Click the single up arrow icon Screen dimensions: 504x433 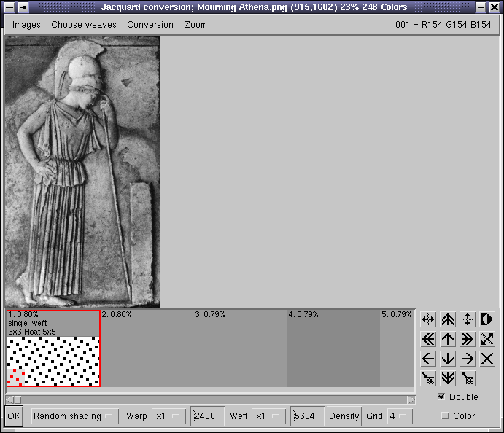[x=448, y=339]
